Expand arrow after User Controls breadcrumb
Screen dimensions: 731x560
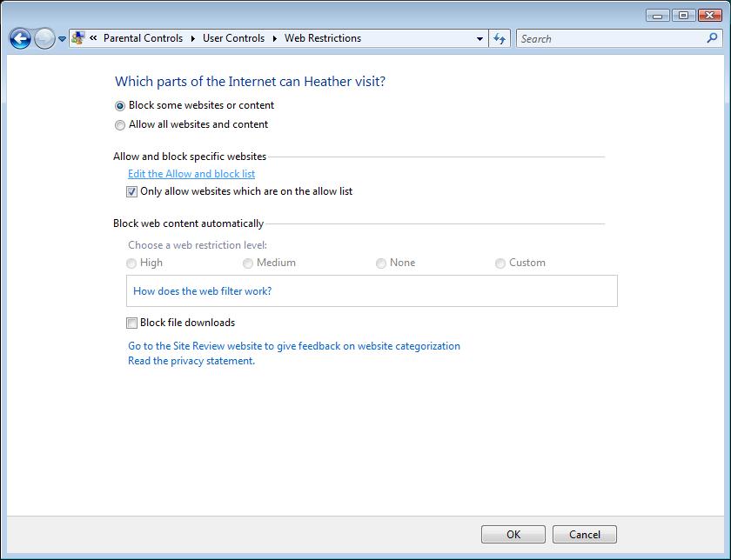[275, 38]
